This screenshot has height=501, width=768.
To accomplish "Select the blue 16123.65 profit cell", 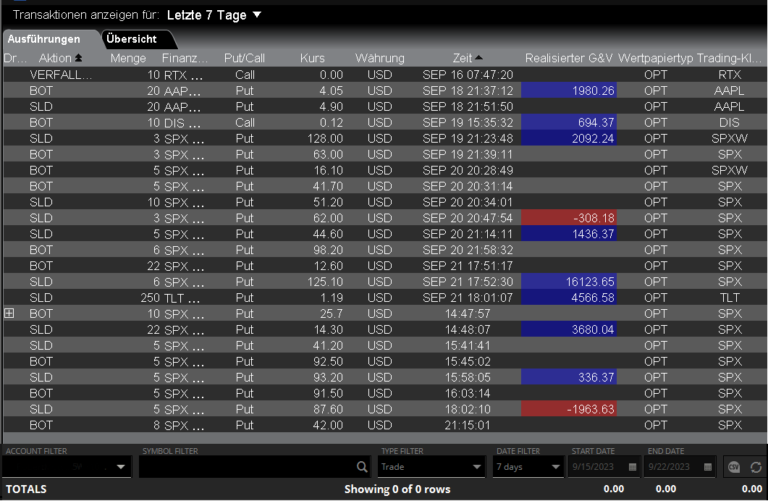I will click(x=568, y=283).
